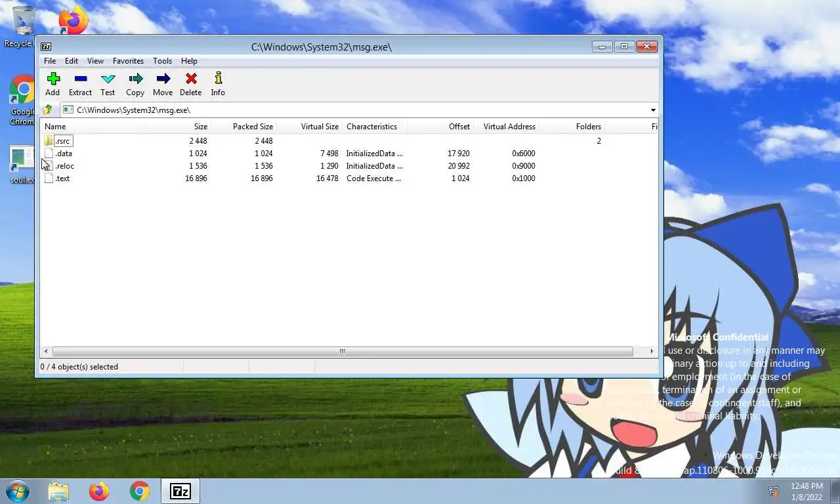Expand the address bar dropdown arrow
The image size is (840, 504).
pyautogui.click(x=653, y=110)
